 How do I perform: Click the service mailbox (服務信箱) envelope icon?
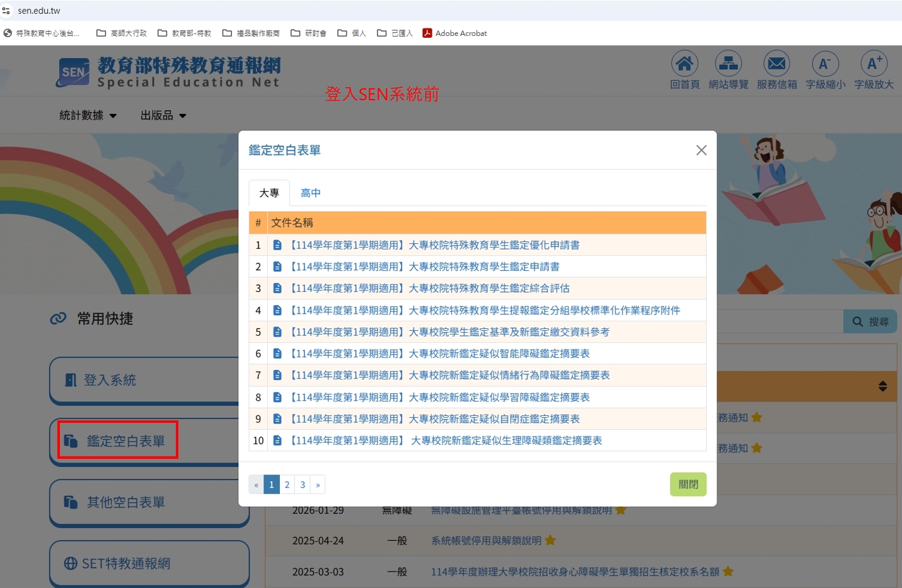point(777,64)
